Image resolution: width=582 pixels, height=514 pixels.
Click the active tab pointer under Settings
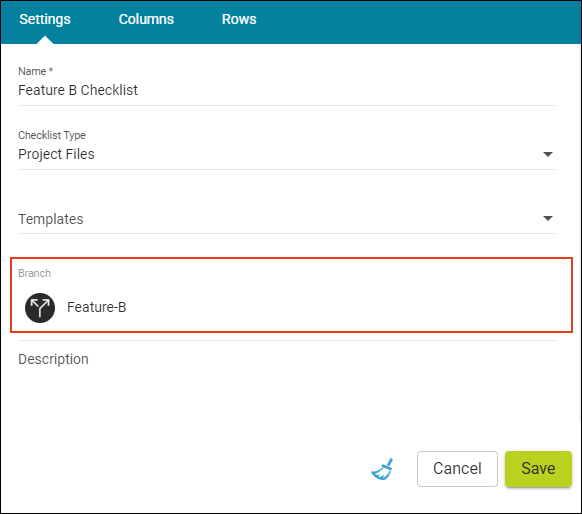pos(45,40)
